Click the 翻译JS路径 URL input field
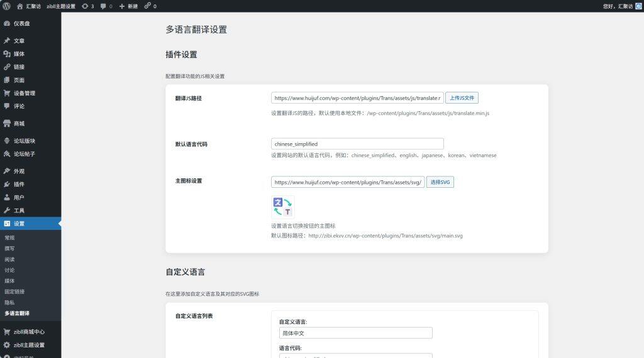Screen dimensions: 644x358 click(357, 98)
